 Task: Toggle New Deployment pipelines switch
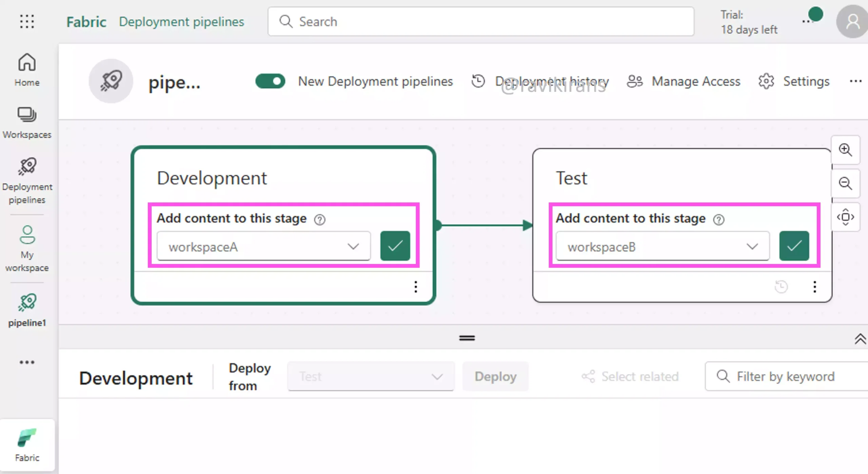[x=270, y=81]
